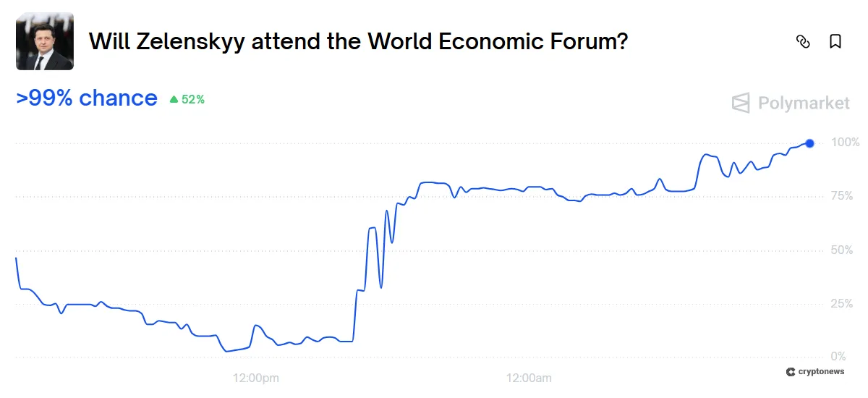Screen dimensions: 868x398
Task: Click the green up-arrow triangle
Action: click(174, 100)
